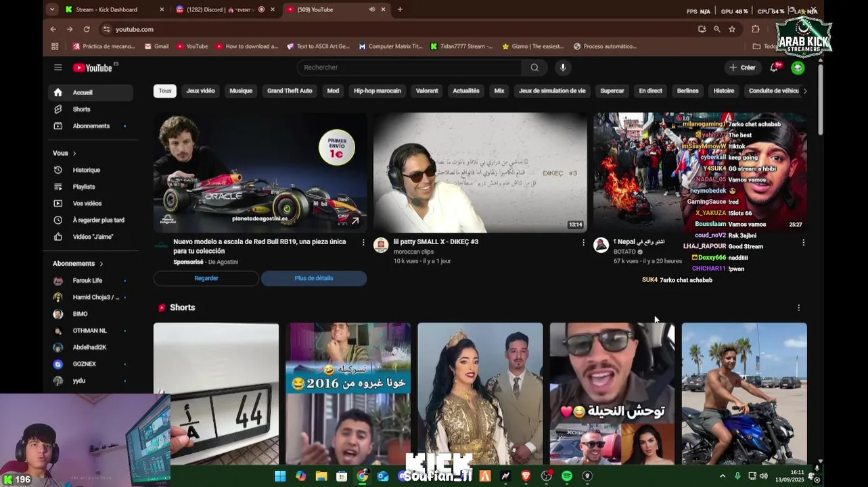The width and height of the screenshot is (868, 487).
Task: Select the En direct filter chip
Action: (x=650, y=91)
